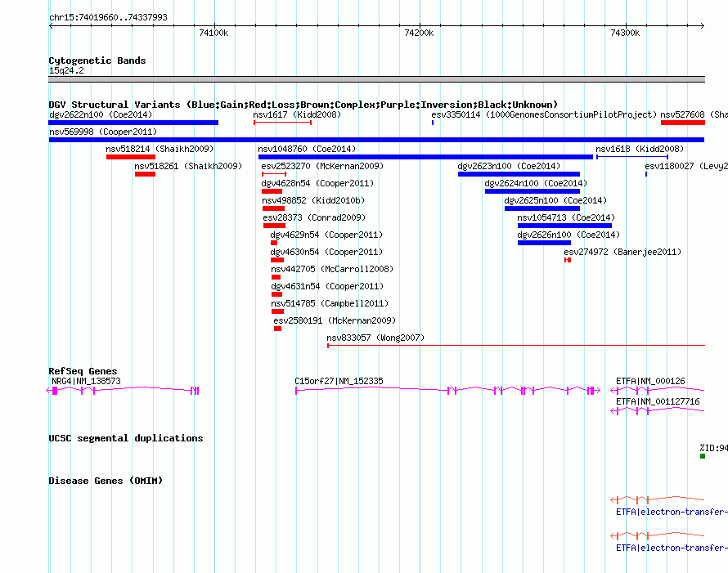Click nsv833057 (Wong2007) variant label
This screenshot has height=573, width=728.
pyautogui.click(x=375, y=338)
